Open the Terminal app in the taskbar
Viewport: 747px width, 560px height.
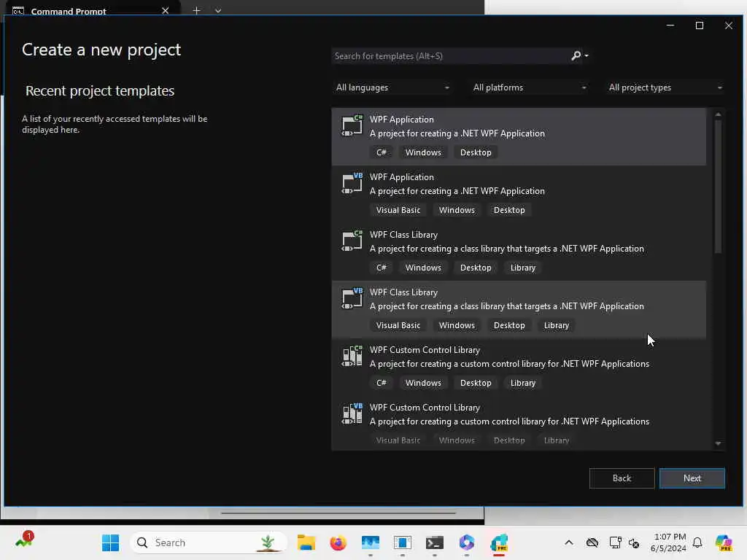click(435, 542)
